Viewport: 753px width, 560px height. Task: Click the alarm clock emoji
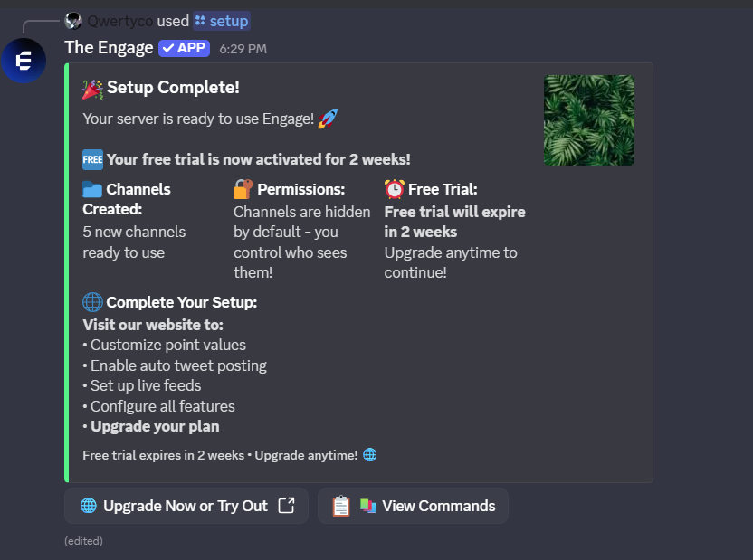pyautogui.click(x=394, y=189)
